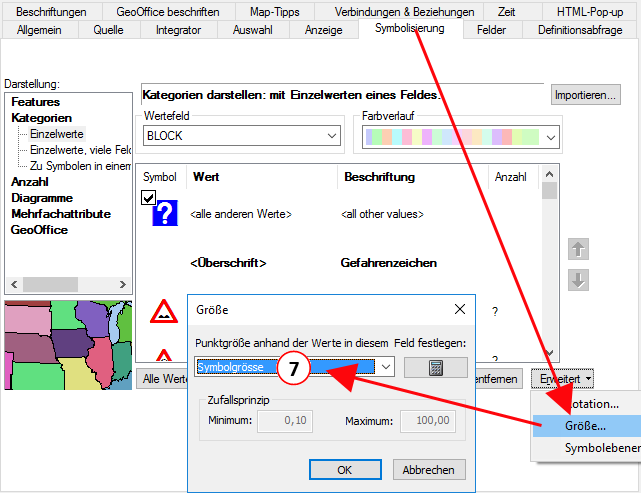
Task: Open the Erweitert dropdown button
Action: point(563,379)
